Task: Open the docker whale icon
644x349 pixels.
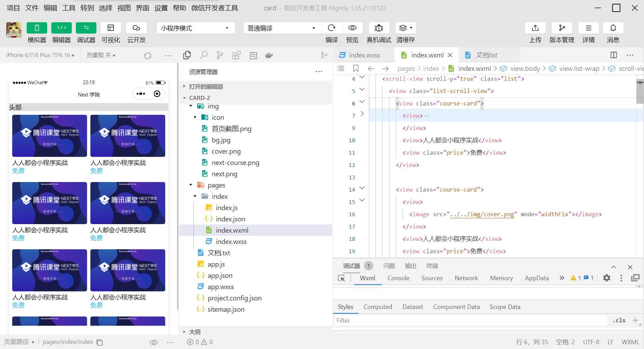Action: click(x=269, y=55)
